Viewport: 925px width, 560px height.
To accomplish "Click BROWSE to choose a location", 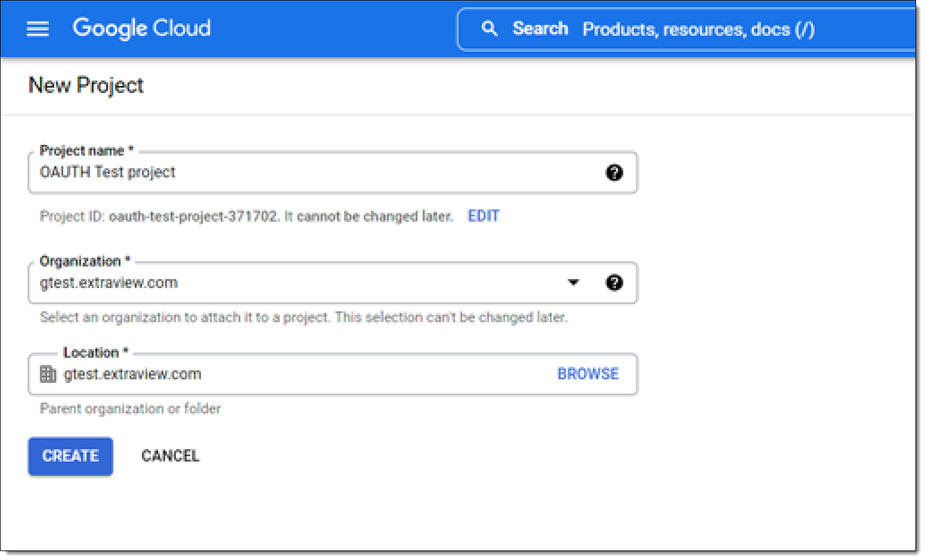I will click(588, 374).
